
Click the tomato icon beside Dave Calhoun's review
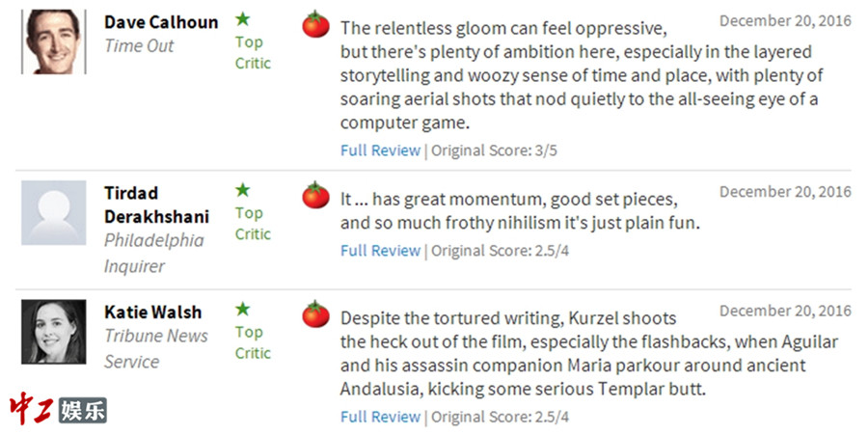[x=315, y=24]
